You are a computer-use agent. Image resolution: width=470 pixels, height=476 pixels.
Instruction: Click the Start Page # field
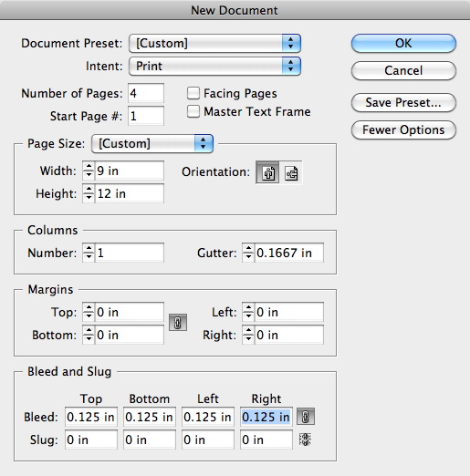pyautogui.click(x=146, y=116)
